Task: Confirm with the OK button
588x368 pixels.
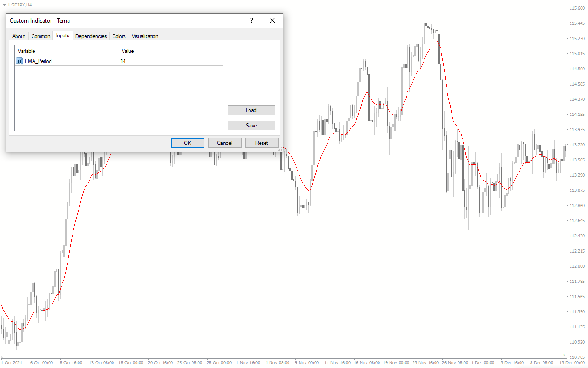Action: tap(187, 143)
